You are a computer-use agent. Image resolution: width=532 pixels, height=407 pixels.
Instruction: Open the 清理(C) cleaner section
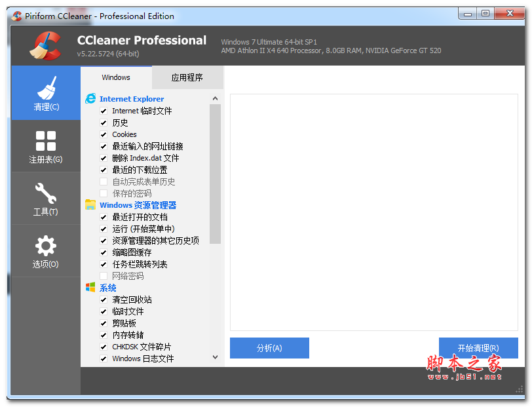[x=46, y=92]
